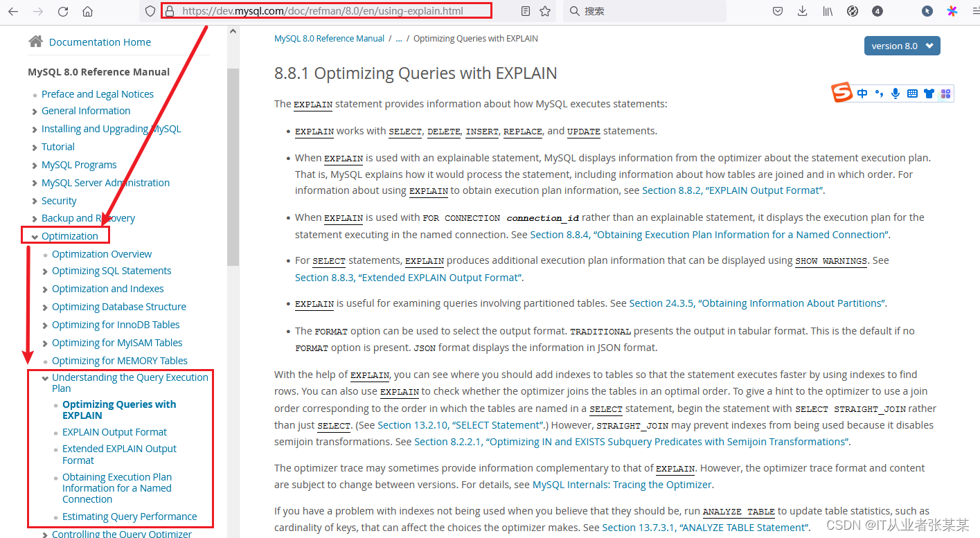
Task: Open Section 8.8.2 EXPLAIN Output Format link
Action: [x=733, y=190]
